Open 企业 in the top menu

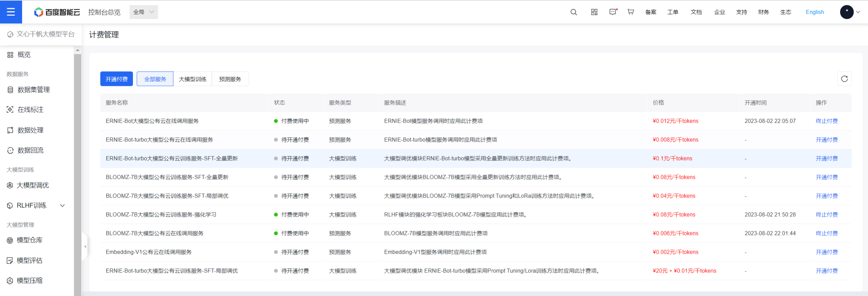720,12
